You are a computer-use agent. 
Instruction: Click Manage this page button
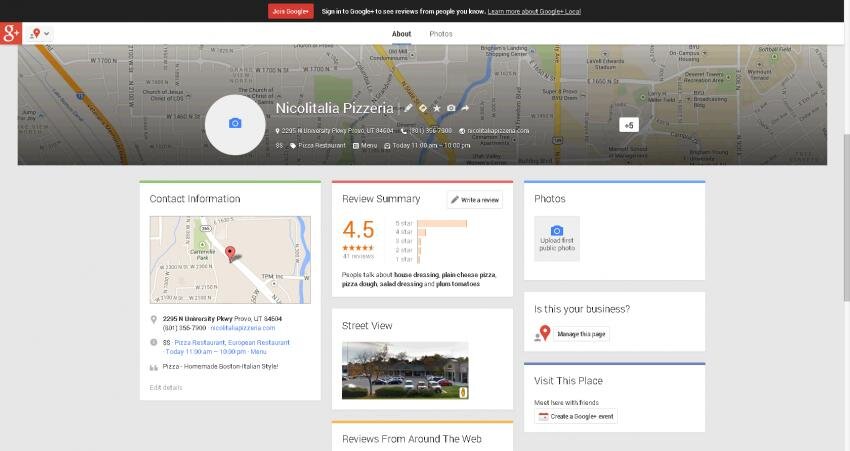pyautogui.click(x=581, y=334)
